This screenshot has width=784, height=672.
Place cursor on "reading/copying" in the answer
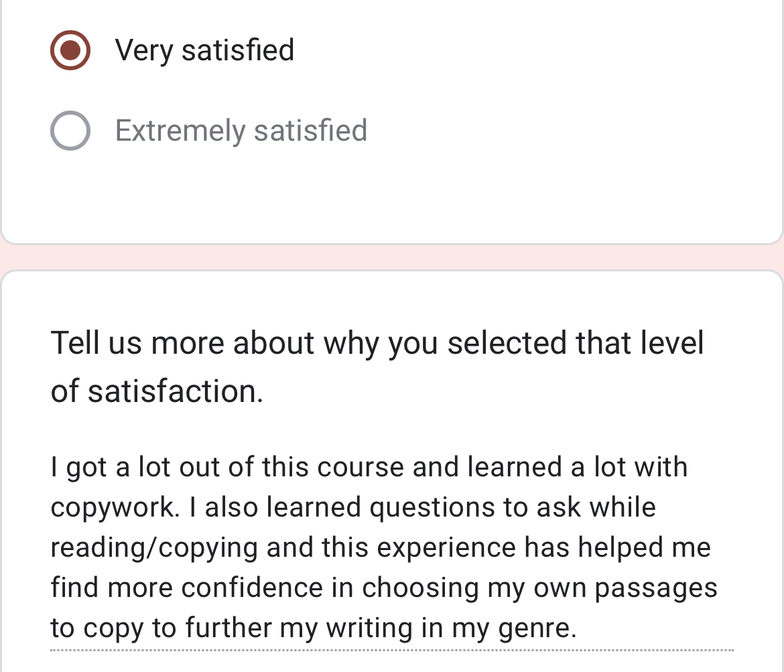click(154, 547)
